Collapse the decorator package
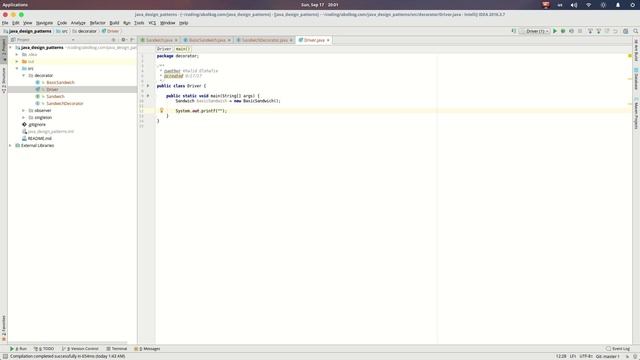Screen dimensions: 640x360 24,76
